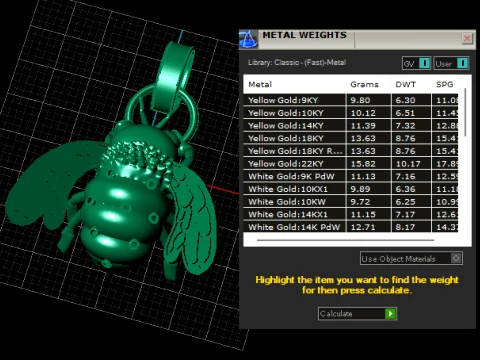The image size is (480, 360).
Task: Click the 8.17 DWT value
Action: click(405, 227)
